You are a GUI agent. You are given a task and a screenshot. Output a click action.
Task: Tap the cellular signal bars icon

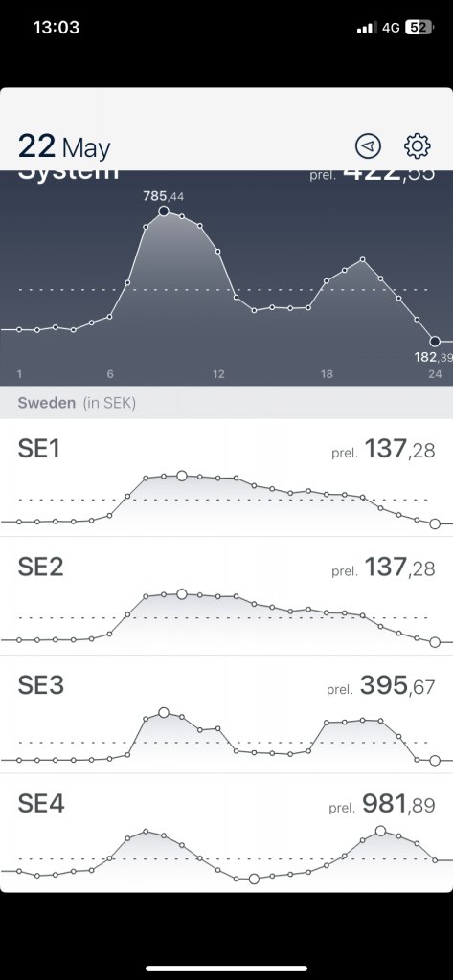(367, 28)
